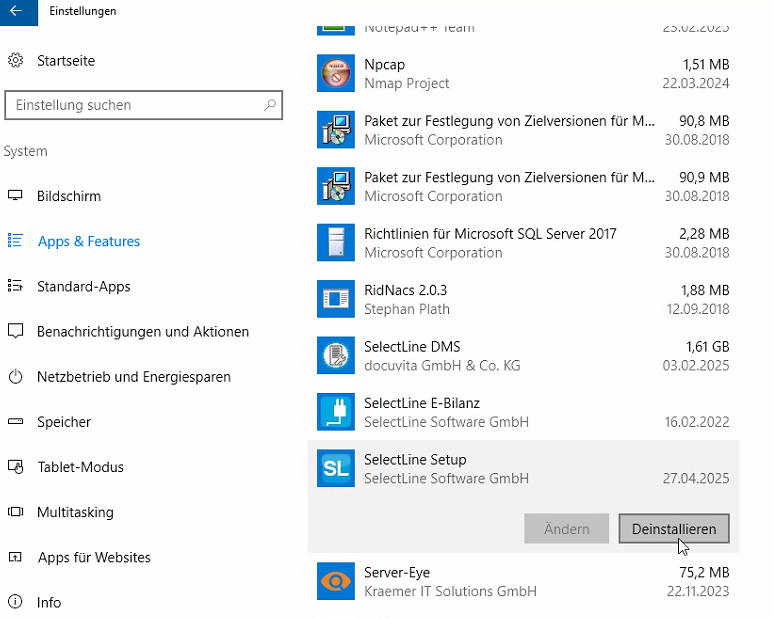The width and height of the screenshot is (774, 618).
Task: Click the search magnifier icon
Action: [x=270, y=105]
